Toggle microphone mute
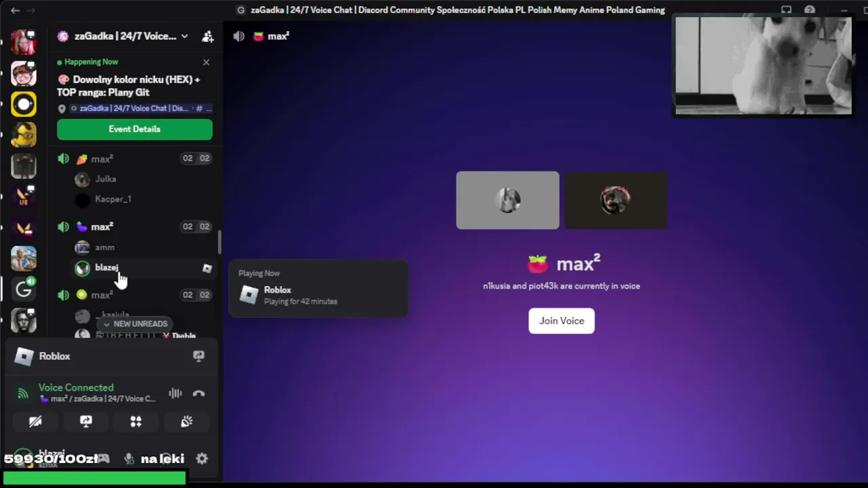This screenshot has width=868, height=488. point(129,459)
